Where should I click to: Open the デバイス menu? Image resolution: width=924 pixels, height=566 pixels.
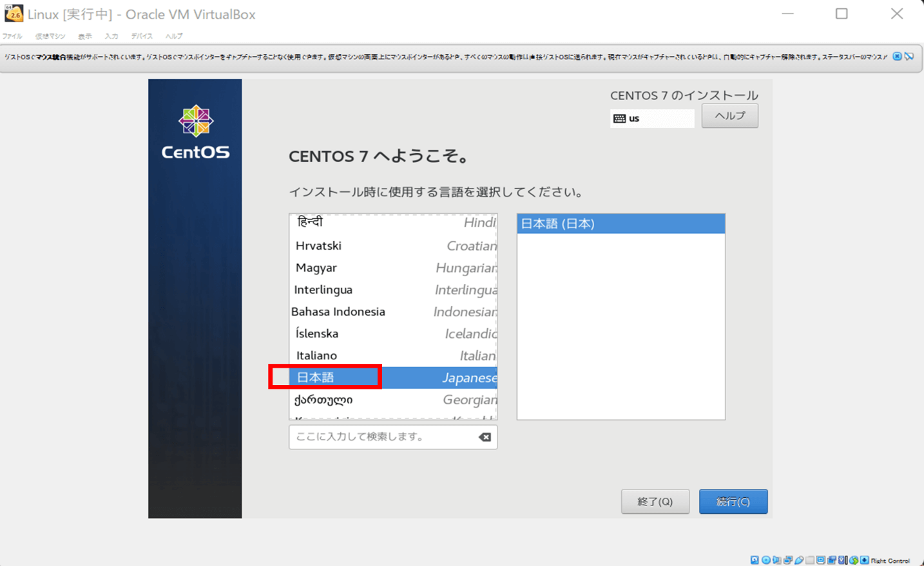(x=142, y=36)
